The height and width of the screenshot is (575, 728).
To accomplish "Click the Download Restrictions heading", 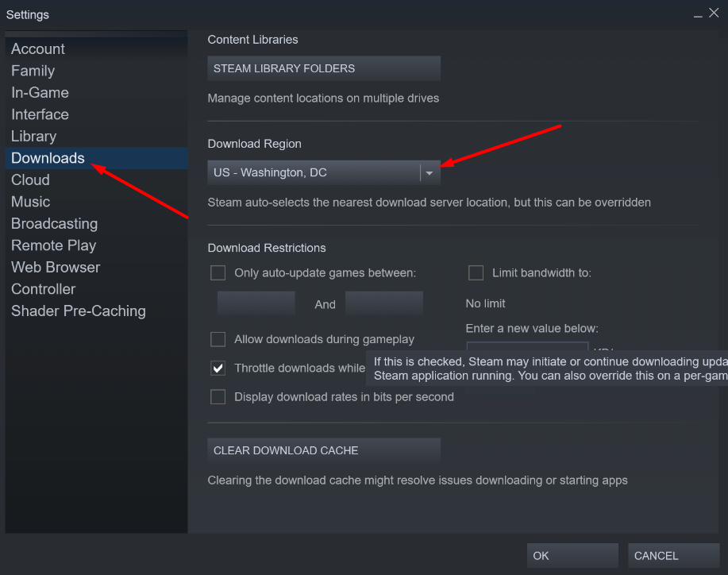I will coord(267,248).
